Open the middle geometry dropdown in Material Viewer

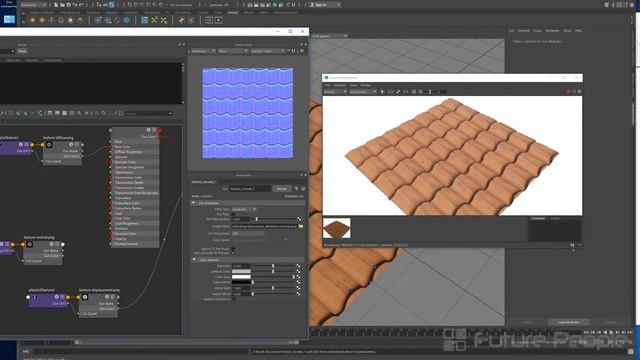click(x=233, y=51)
